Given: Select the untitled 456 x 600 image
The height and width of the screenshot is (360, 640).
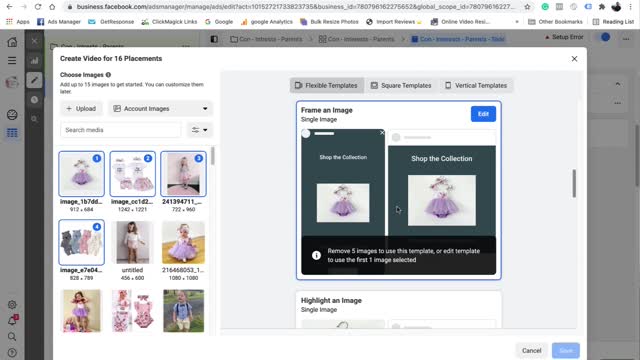Looking at the screenshot, I should tap(132, 242).
